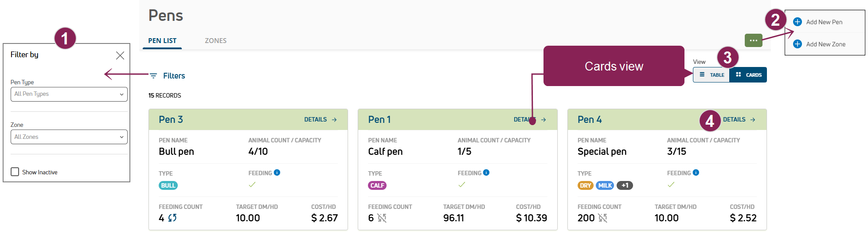Screen dimensions: 868x232
Task: Enable the Show Inactive checkbox
Action: pyautogui.click(x=15, y=172)
